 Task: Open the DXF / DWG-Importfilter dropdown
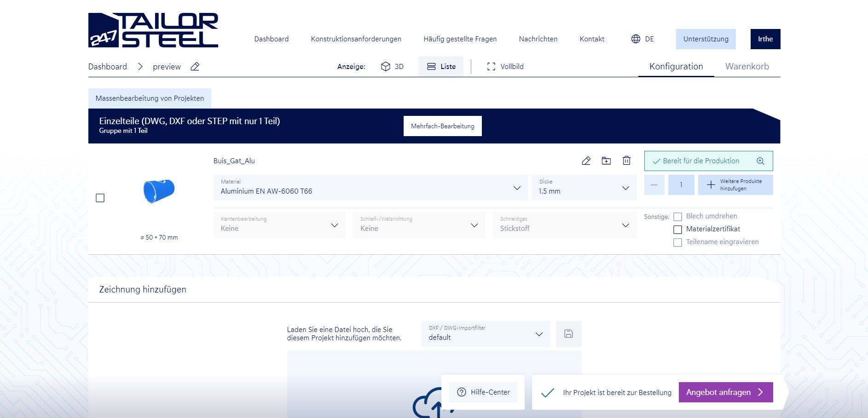click(485, 334)
